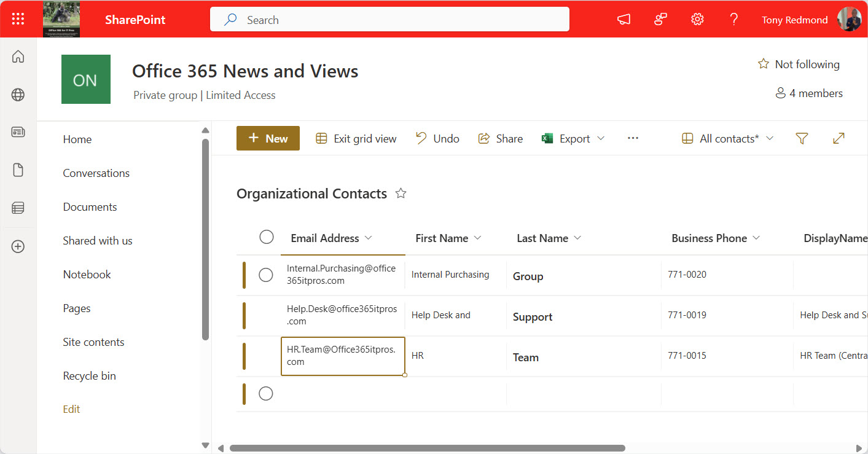Screen dimensions: 868x454
Task: Click Exit grid view
Action: coord(356,138)
